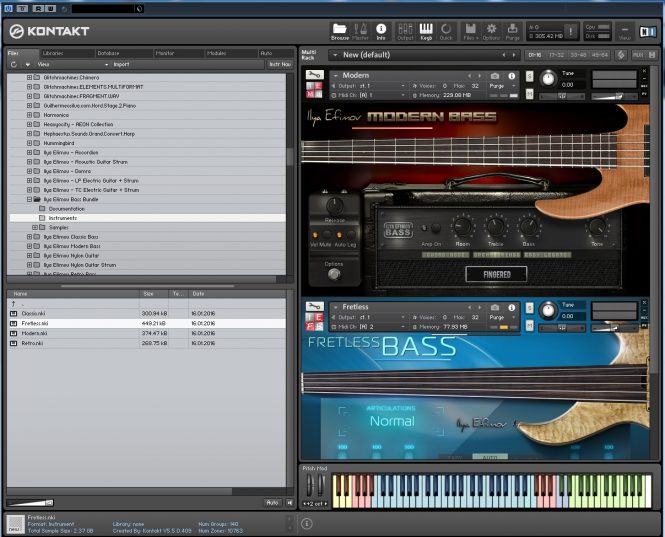Click the global Purge toolbar icon

click(x=512, y=32)
